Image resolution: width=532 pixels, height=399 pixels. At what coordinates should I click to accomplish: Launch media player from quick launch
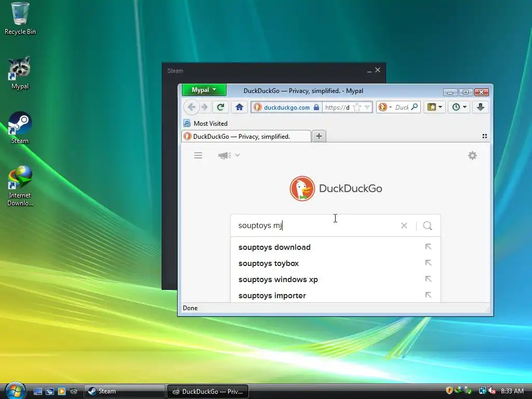(62, 391)
